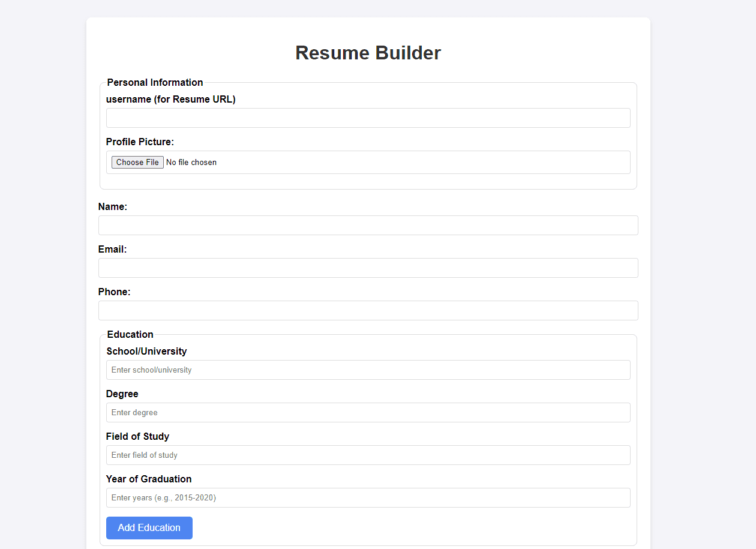Select the Email input box
Viewport: 756px width, 549px height.
[x=368, y=268]
